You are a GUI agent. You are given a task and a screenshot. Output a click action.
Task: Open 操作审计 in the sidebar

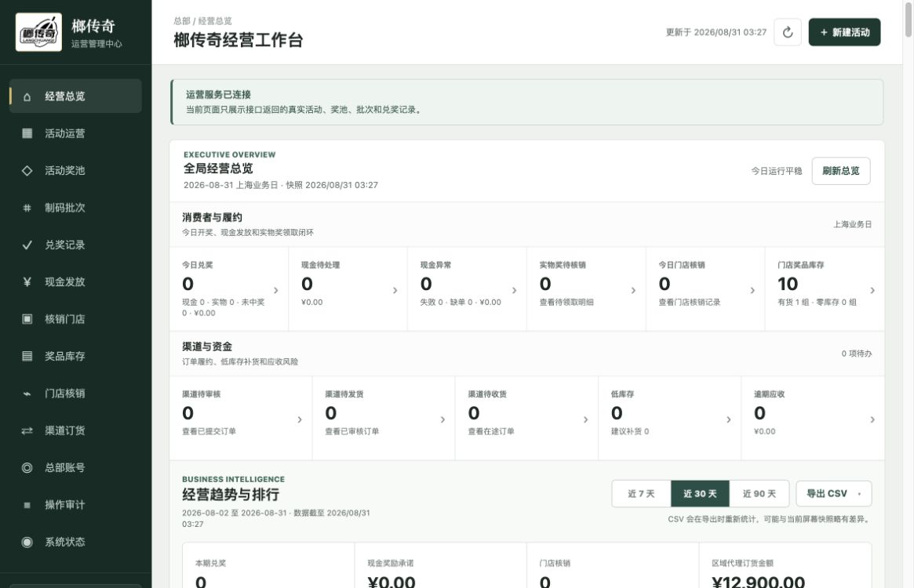(75, 505)
